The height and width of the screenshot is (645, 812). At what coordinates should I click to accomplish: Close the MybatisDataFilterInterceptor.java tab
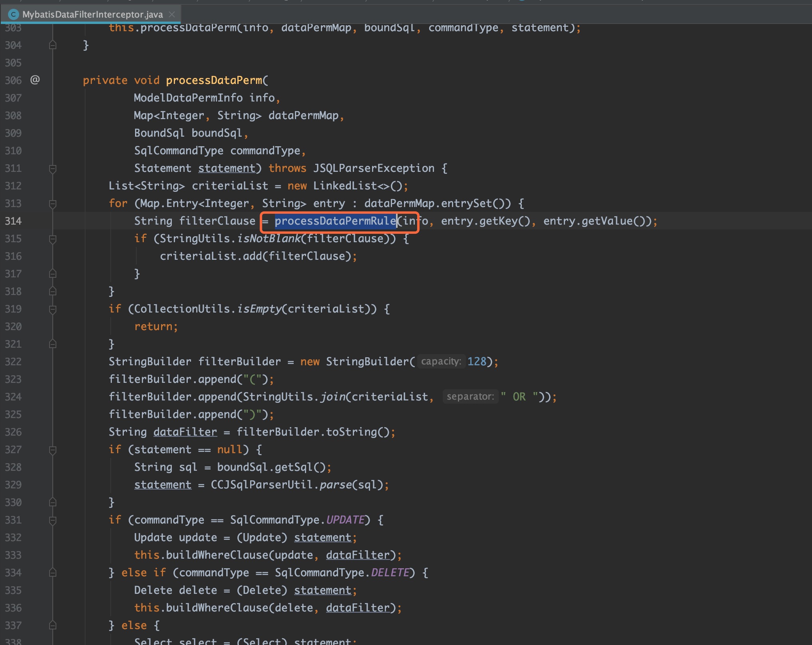pos(172,15)
